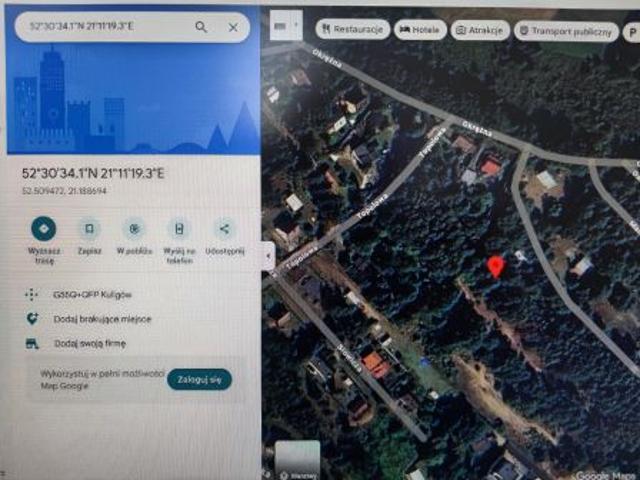Click the Zaloguj się button
Screen dimensions: 640x480
[199, 379]
